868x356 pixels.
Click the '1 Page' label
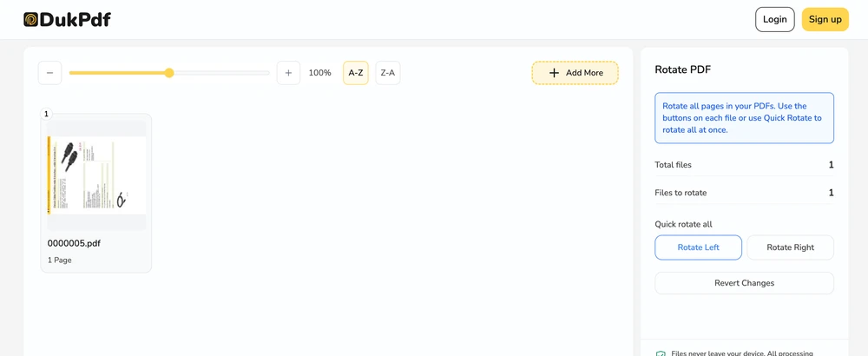[x=60, y=260]
